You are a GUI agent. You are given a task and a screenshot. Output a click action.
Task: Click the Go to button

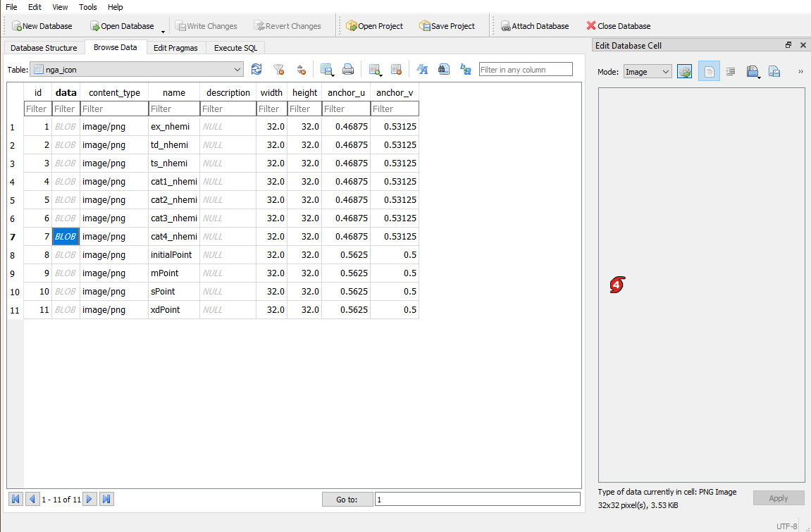347,499
